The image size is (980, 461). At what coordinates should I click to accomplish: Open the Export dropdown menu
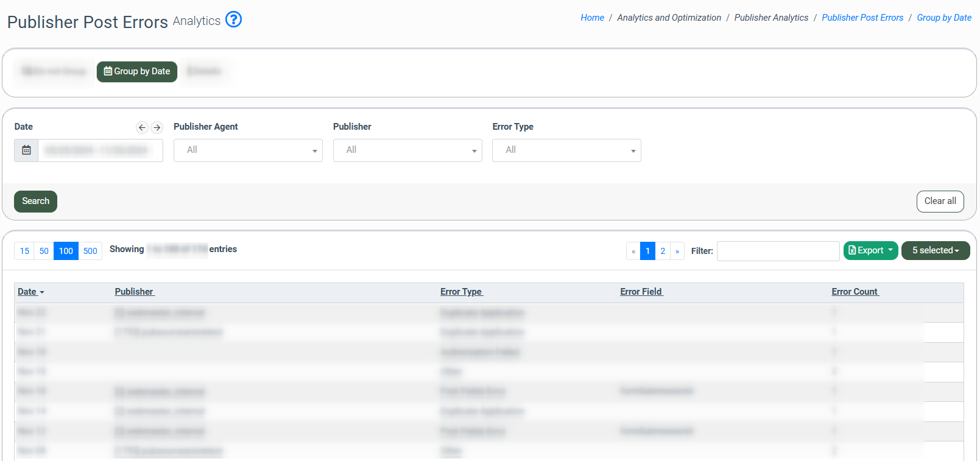pyautogui.click(x=870, y=250)
